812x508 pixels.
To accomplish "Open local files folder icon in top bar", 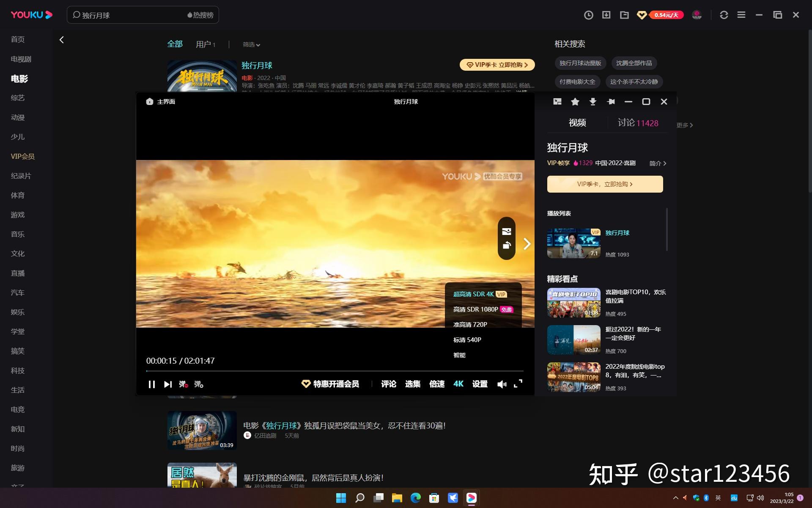I will (624, 15).
